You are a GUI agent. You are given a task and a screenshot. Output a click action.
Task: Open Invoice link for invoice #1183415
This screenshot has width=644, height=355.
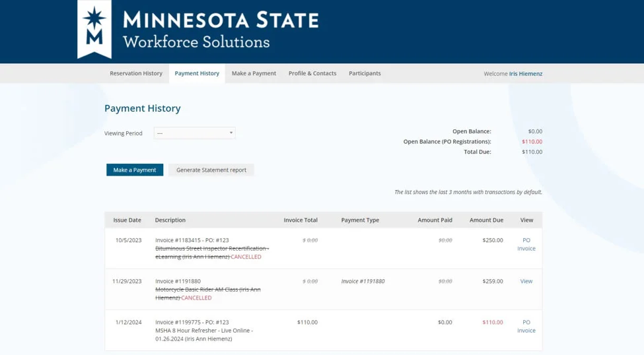[526, 248]
